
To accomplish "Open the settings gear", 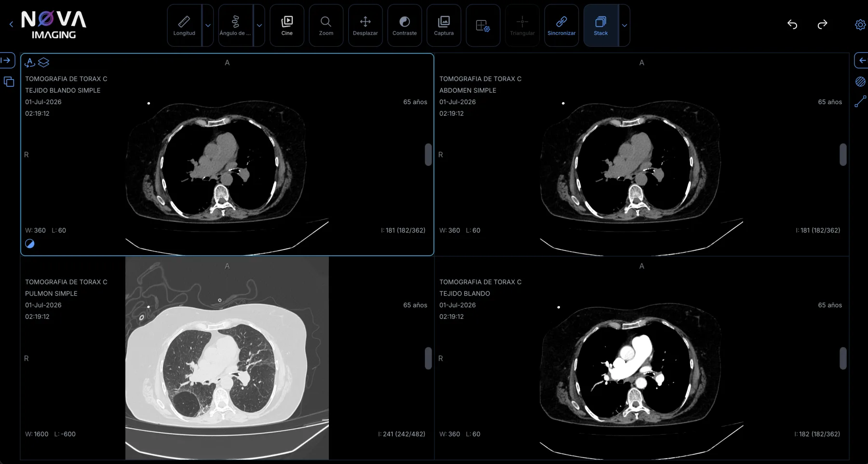I will (860, 25).
